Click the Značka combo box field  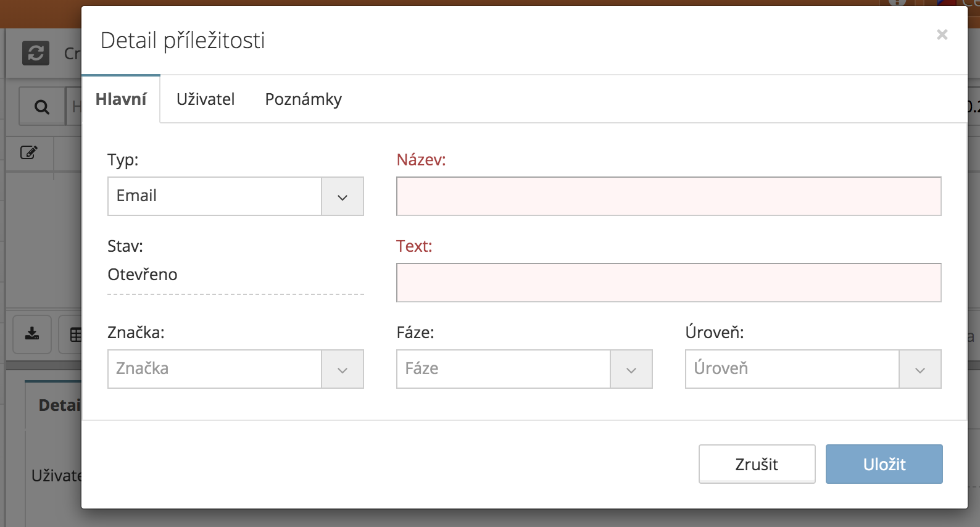pyautogui.click(x=215, y=369)
